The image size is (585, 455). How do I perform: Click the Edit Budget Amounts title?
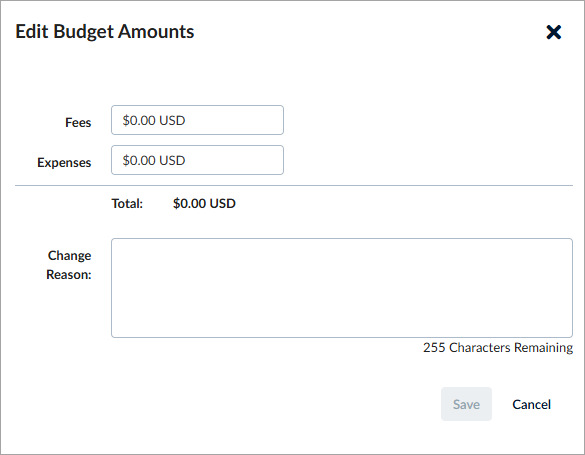click(x=105, y=32)
